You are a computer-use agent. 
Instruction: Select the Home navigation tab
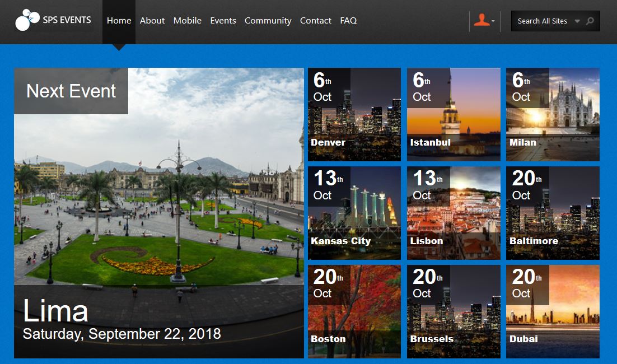(119, 20)
